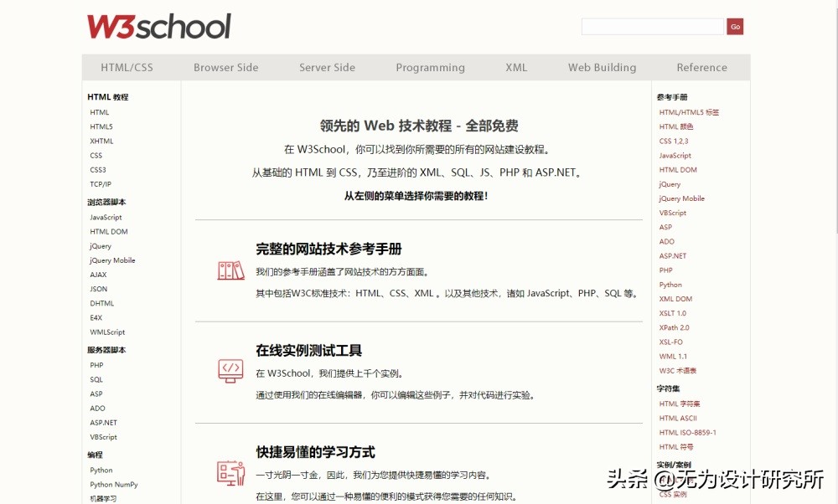Switch to the Reference tab
Screen dimensions: 838x504
(702, 67)
